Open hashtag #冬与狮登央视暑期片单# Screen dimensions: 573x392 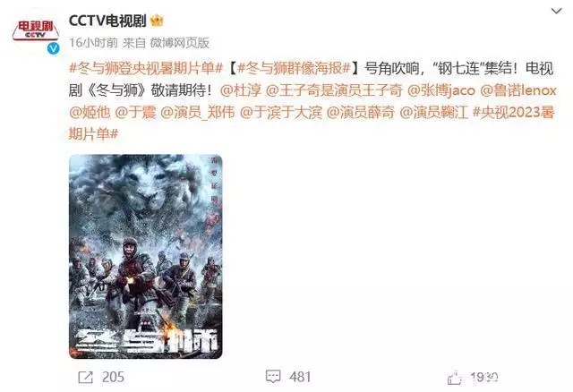145,68
